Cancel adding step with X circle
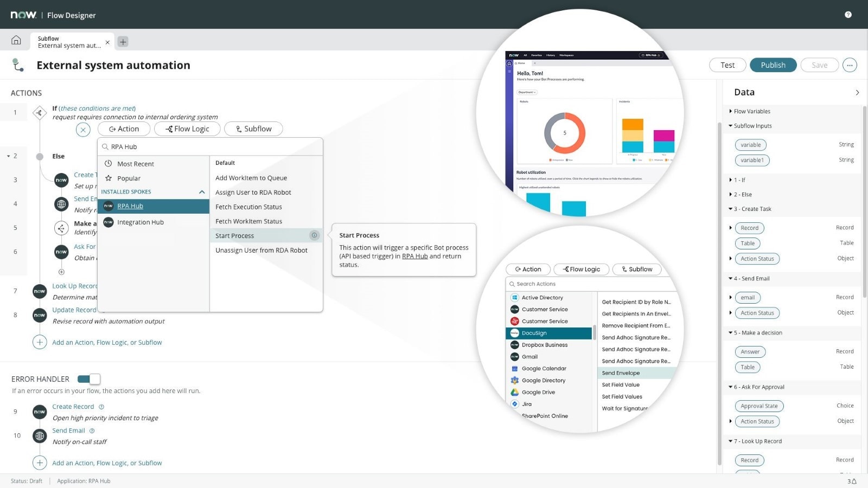 tap(83, 130)
